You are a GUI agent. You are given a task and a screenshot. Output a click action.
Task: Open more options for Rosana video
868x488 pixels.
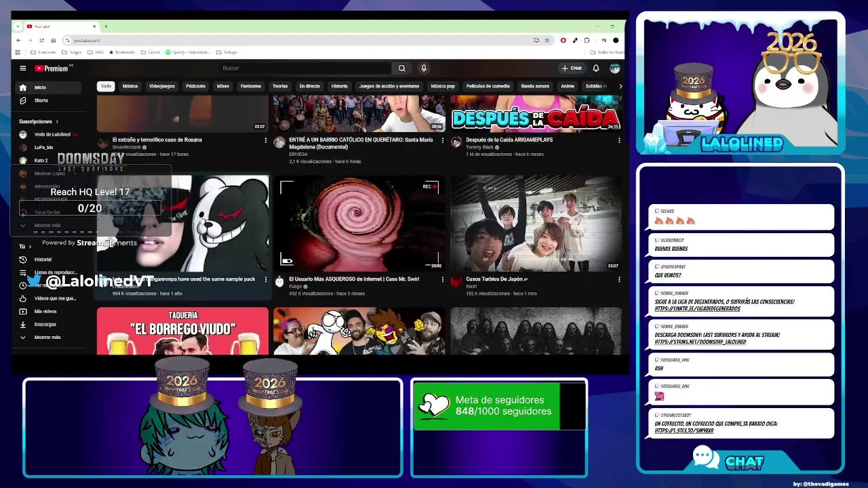pyautogui.click(x=265, y=140)
